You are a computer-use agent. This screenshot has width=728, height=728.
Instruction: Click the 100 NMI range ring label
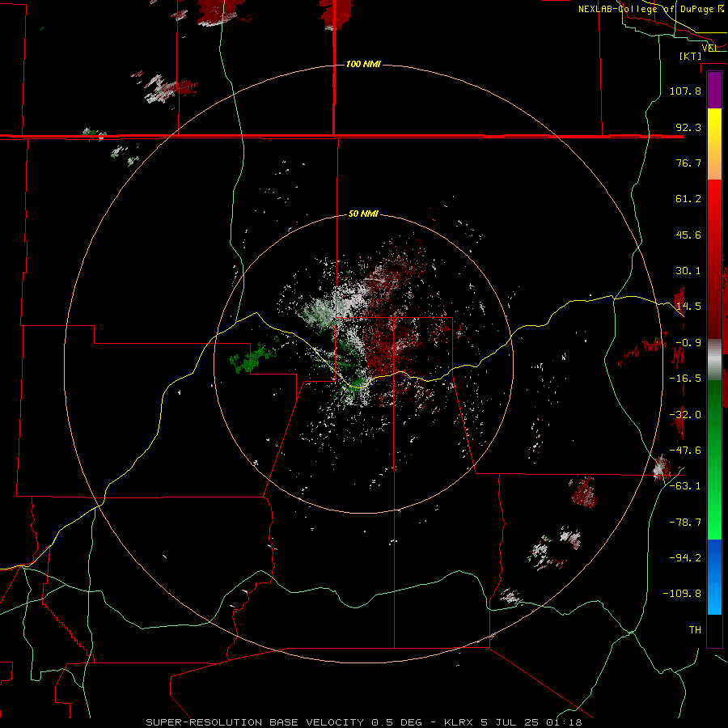(x=363, y=64)
